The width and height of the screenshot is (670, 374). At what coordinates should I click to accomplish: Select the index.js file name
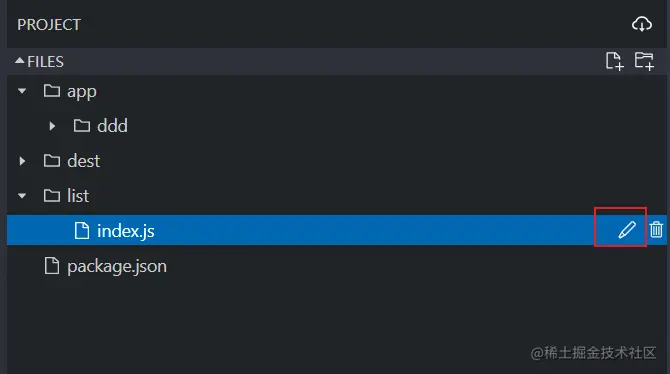pos(126,231)
